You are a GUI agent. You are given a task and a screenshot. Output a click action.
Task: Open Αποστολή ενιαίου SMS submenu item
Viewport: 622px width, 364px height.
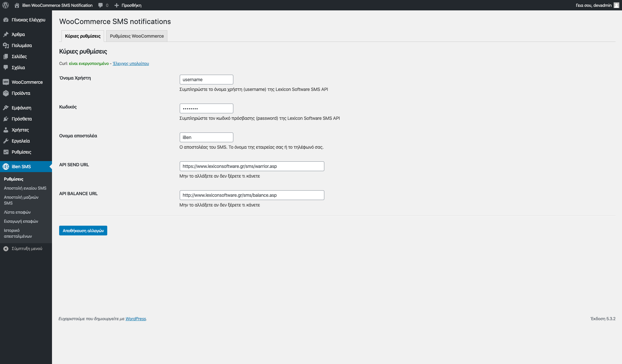click(x=25, y=188)
